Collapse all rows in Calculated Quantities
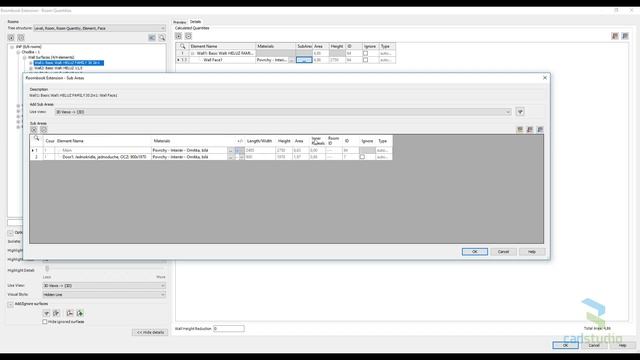 pyautogui.click(x=188, y=36)
